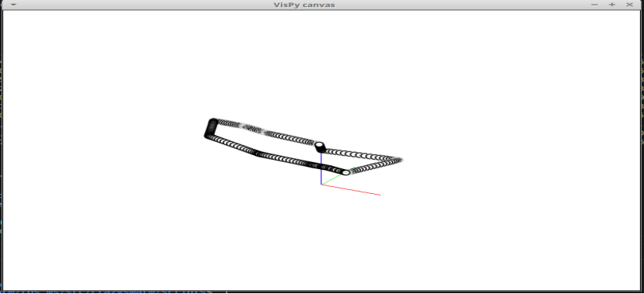Click the "VisPy canvas" title text

[x=304, y=5]
